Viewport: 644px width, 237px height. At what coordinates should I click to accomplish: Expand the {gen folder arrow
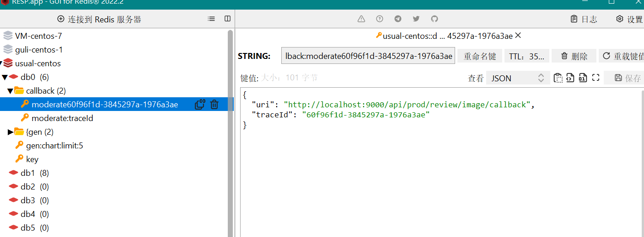(11, 132)
